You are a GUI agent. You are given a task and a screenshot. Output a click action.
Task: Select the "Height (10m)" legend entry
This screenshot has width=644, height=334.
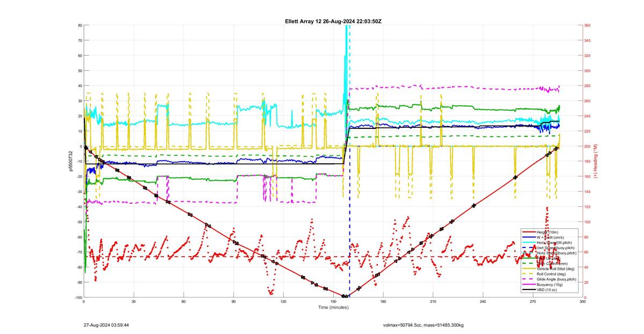(547, 233)
